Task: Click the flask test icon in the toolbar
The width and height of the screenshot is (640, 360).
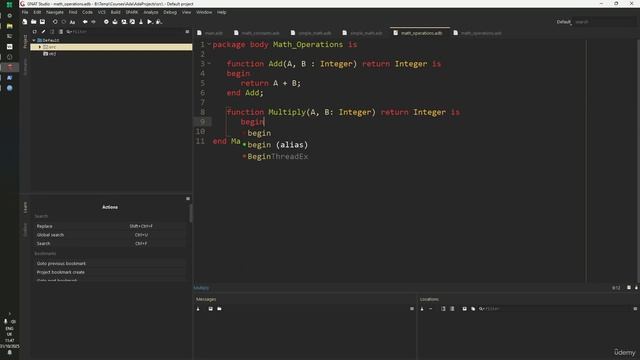Action: tap(141, 22)
